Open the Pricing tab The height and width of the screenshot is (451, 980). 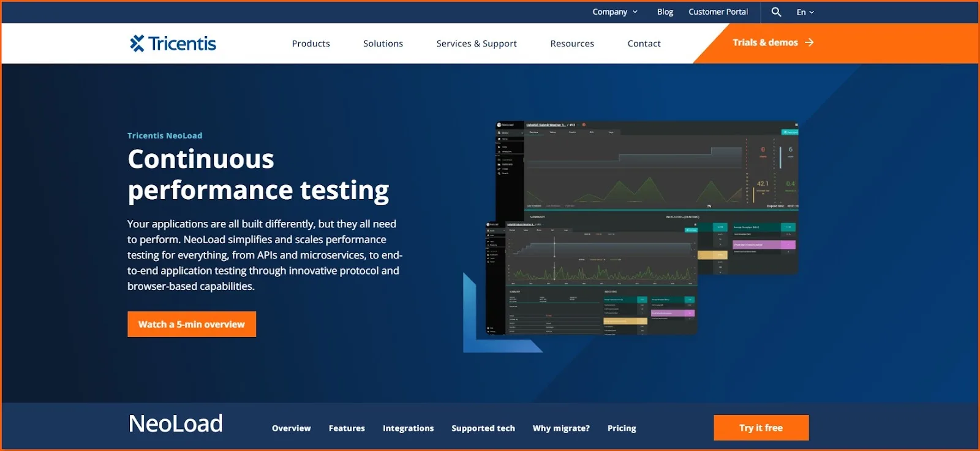coord(622,428)
